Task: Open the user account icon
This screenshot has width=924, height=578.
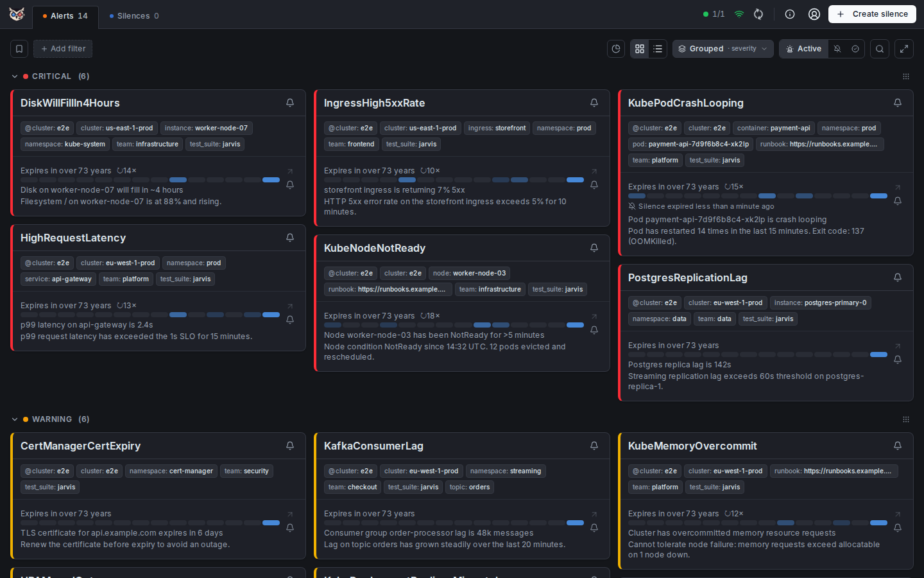Action: click(814, 14)
